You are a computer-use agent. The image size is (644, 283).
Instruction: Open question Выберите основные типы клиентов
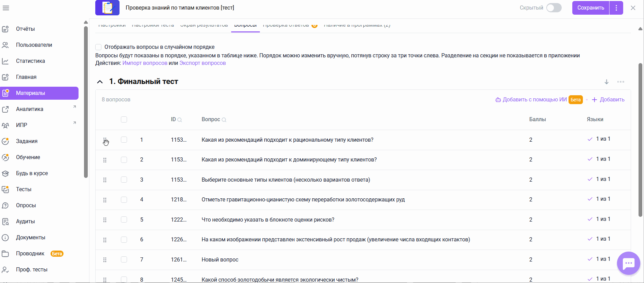(286, 180)
